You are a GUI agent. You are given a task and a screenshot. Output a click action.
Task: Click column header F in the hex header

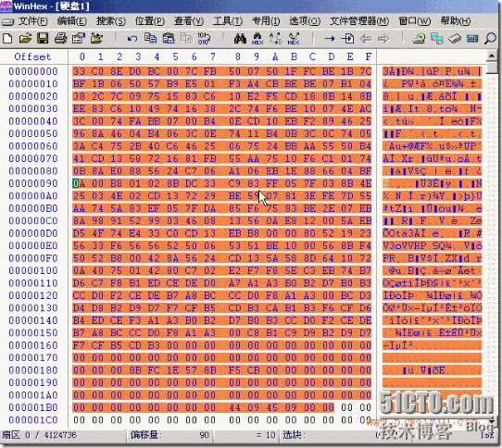click(x=369, y=56)
